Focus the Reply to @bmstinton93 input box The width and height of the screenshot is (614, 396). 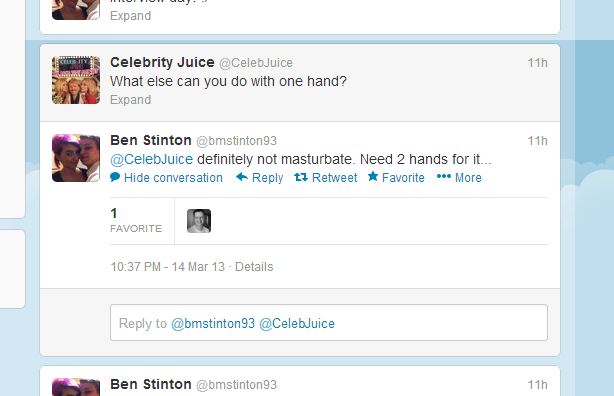[329, 322]
